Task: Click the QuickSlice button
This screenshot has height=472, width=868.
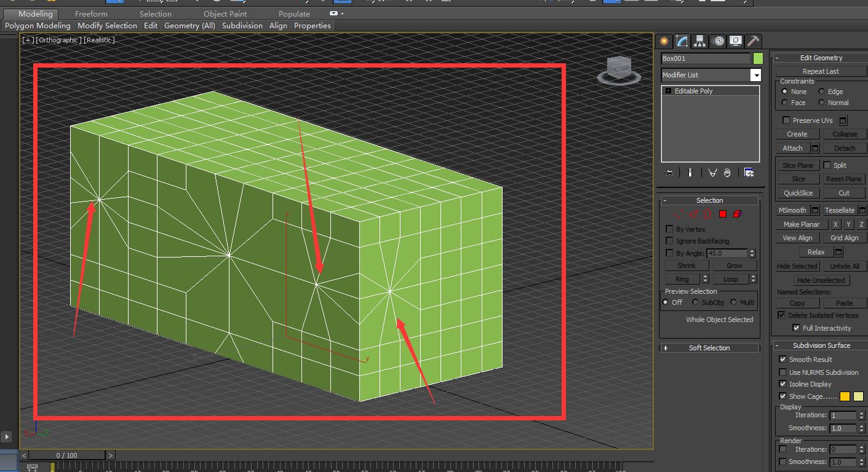Action: tap(798, 193)
